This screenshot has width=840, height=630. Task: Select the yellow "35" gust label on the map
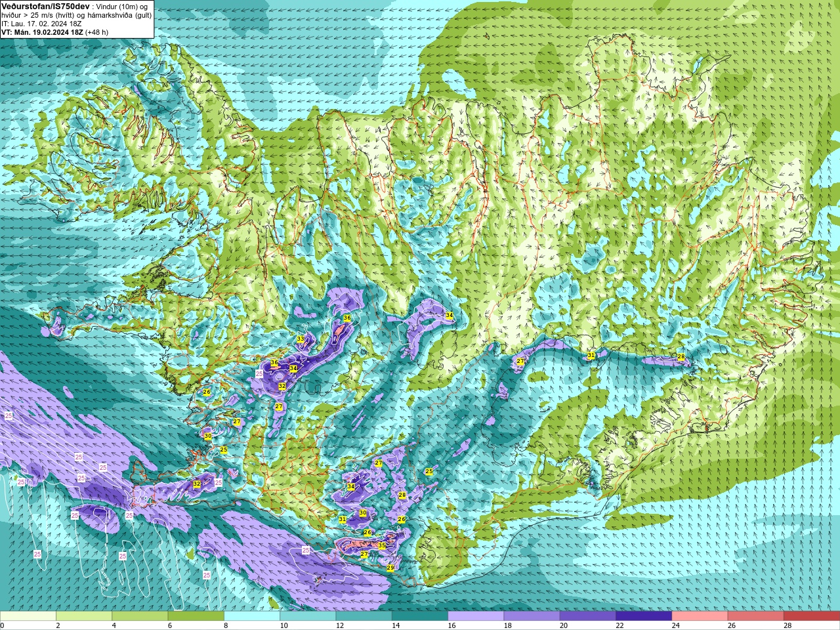pyautogui.click(x=382, y=545)
